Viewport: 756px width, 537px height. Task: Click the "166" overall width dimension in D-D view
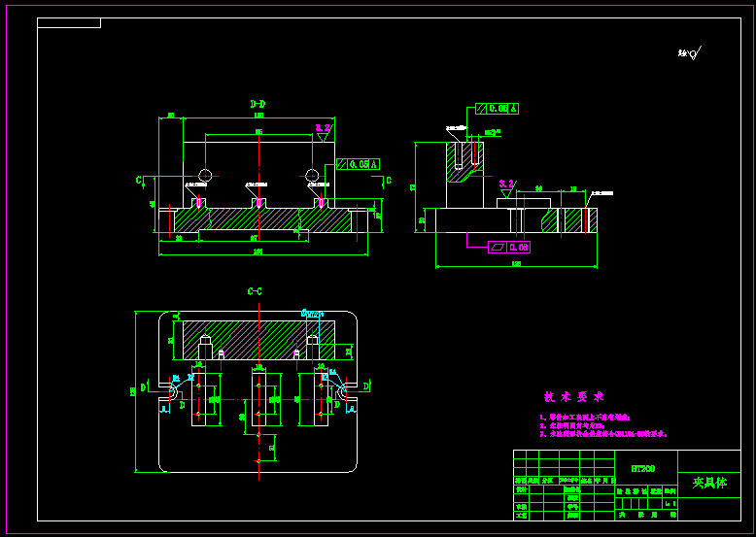tap(258, 252)
